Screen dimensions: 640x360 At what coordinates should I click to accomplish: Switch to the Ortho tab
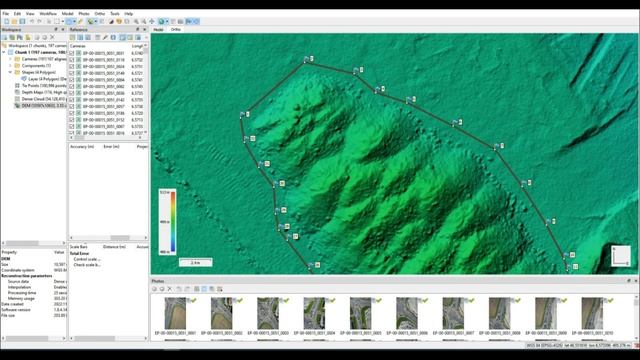point(176,29)
